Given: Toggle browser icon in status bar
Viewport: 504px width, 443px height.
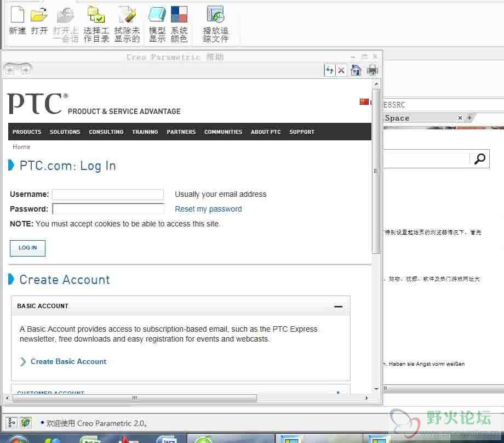Looking at the screenshot, I should [26, 422].
